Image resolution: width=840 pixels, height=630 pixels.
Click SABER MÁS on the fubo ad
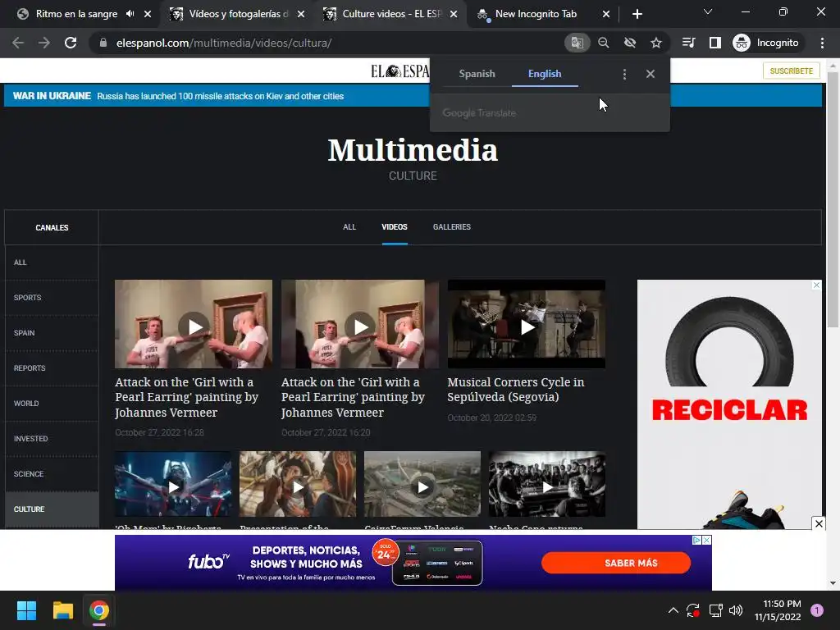[x=615, y=563]
